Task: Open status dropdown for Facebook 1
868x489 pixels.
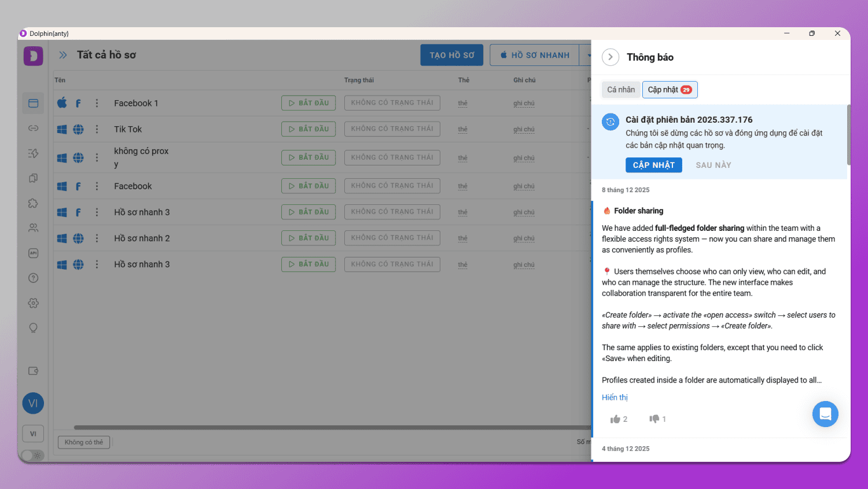Action: pyautogui.click(x=392, y=103)
